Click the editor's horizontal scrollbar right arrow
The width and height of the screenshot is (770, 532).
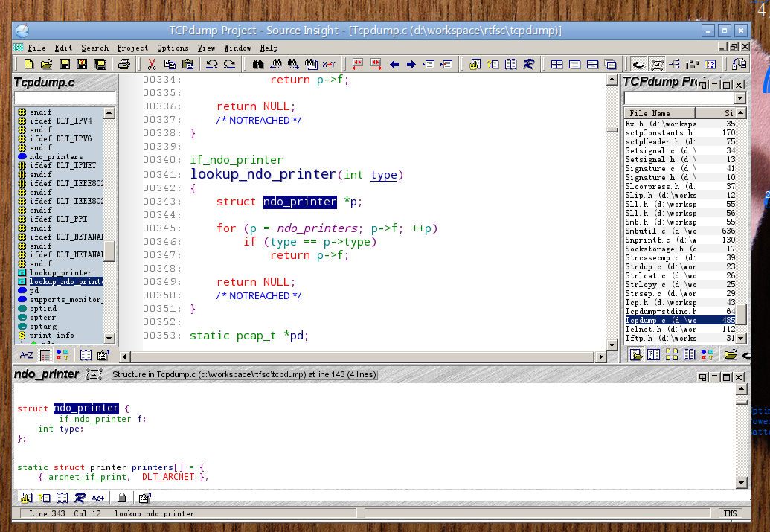click(600, 356)
